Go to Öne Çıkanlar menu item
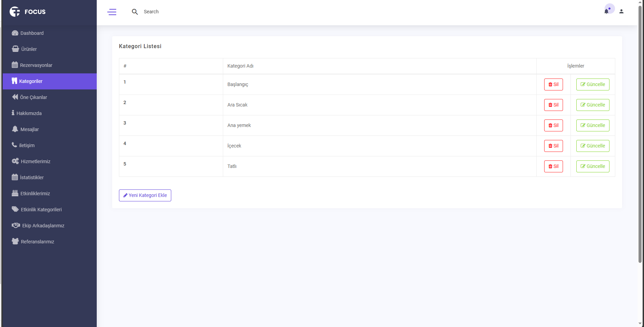 coord(33,97)
